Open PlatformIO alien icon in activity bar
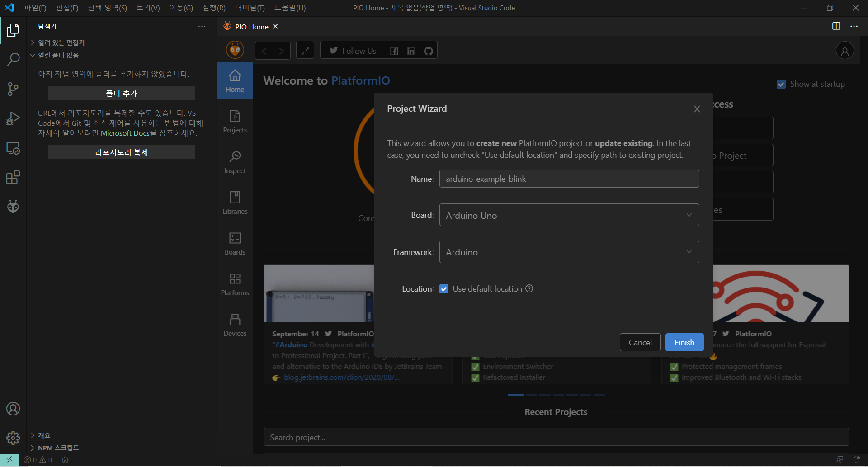Viewport: 868px width, 467px height. point(13,207)
